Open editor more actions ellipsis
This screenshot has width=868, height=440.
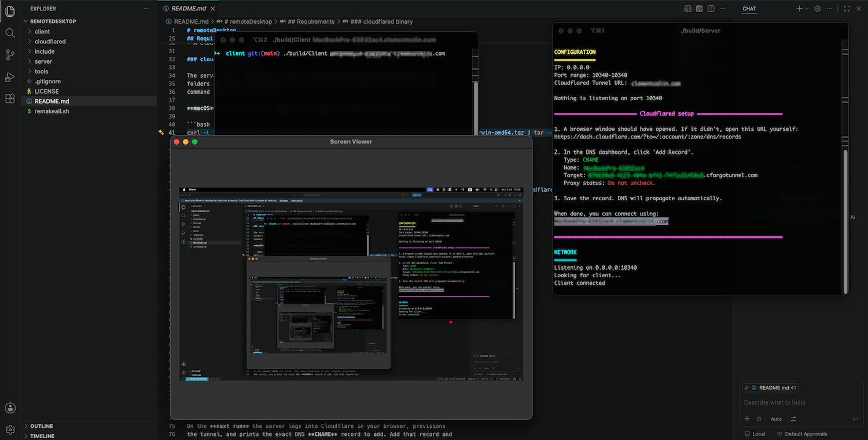[x=722, y=9]
